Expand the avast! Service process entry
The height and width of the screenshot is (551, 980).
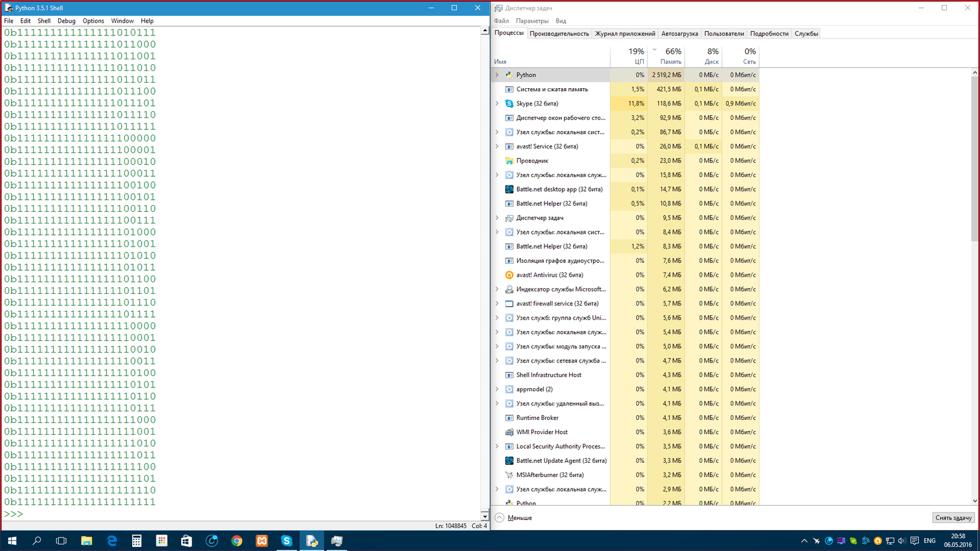pyautogui.click(x=497, y=146)
